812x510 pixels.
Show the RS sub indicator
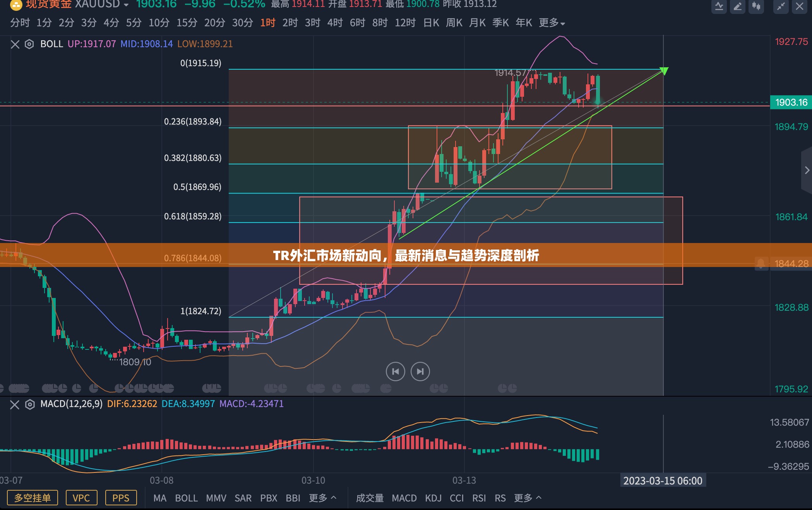click(500, 498)
